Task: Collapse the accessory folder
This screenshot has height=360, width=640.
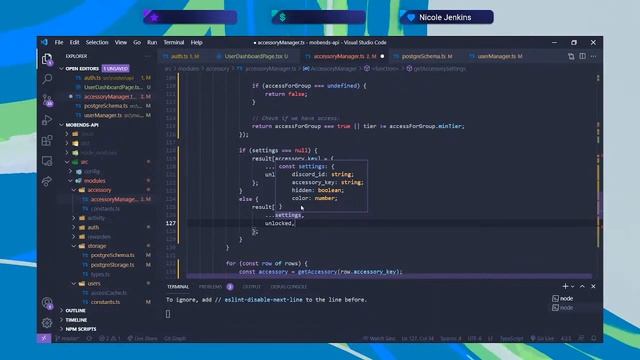Action: [74, 190]
